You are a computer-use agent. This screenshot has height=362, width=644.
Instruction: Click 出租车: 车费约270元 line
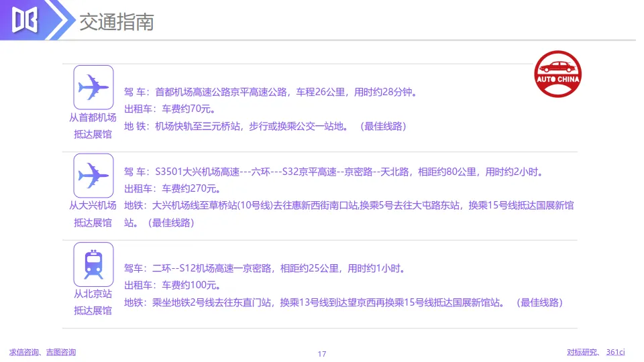(172, 189)
